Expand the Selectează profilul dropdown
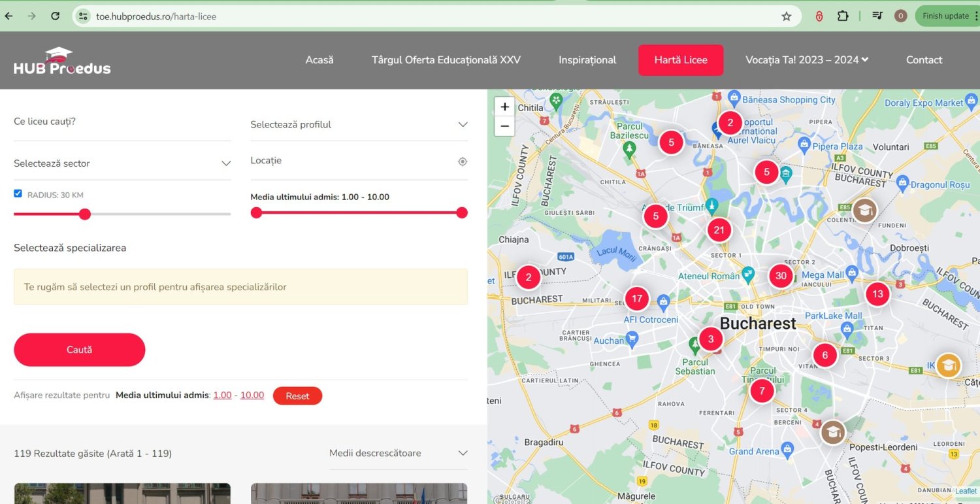Screen dimensions: 980x504 click(359, 125)
